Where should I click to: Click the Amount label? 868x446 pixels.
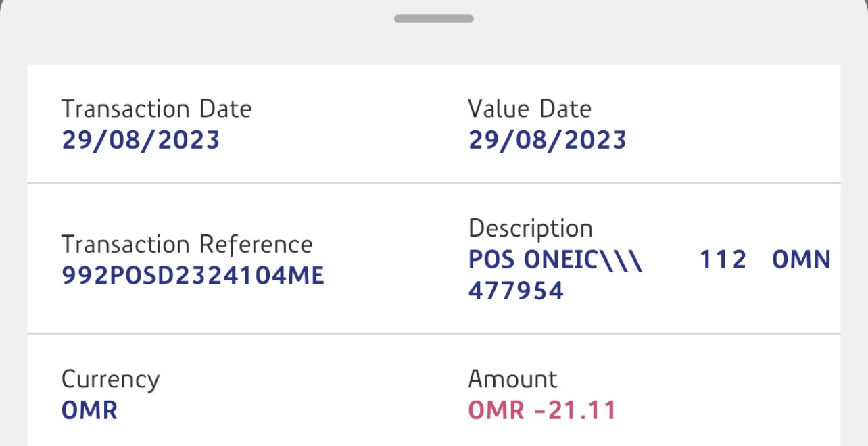pyautogui.click(x=512, y=379)
